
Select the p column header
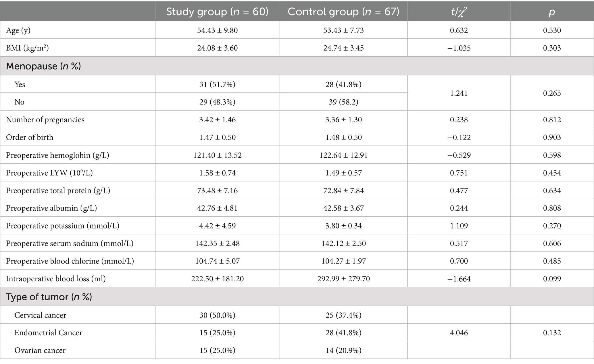pos(552,11)
